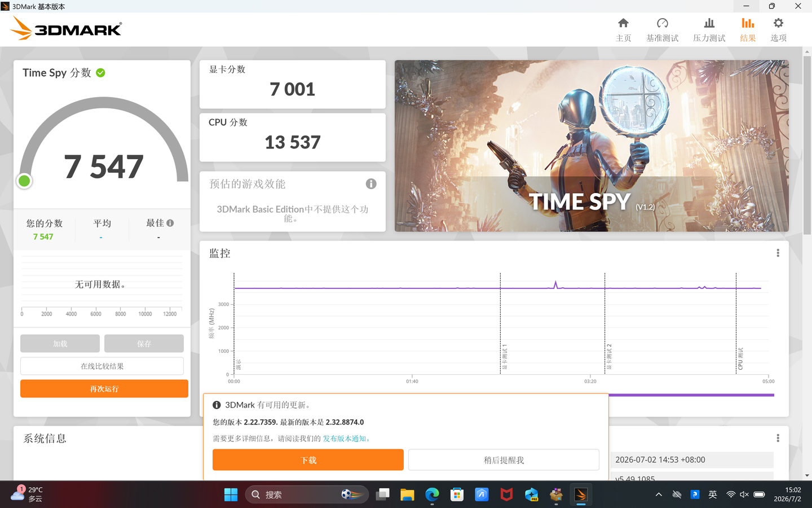Open the 选项 options tab

pos(778,29)
